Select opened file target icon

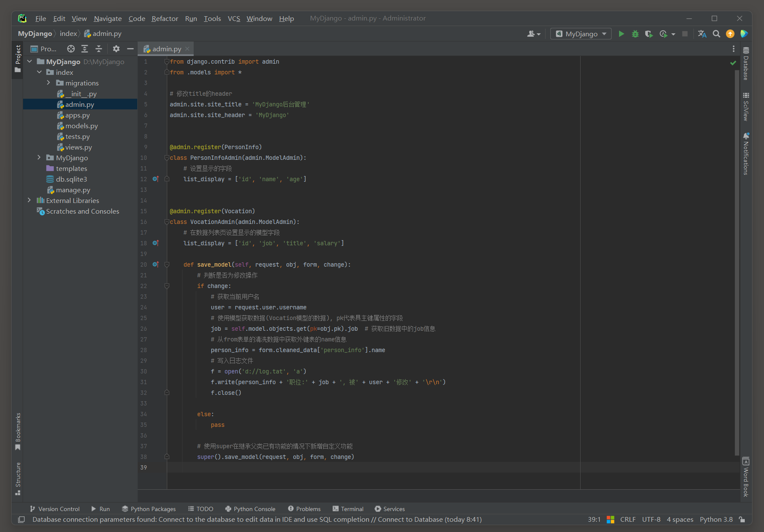coord(71,49)
